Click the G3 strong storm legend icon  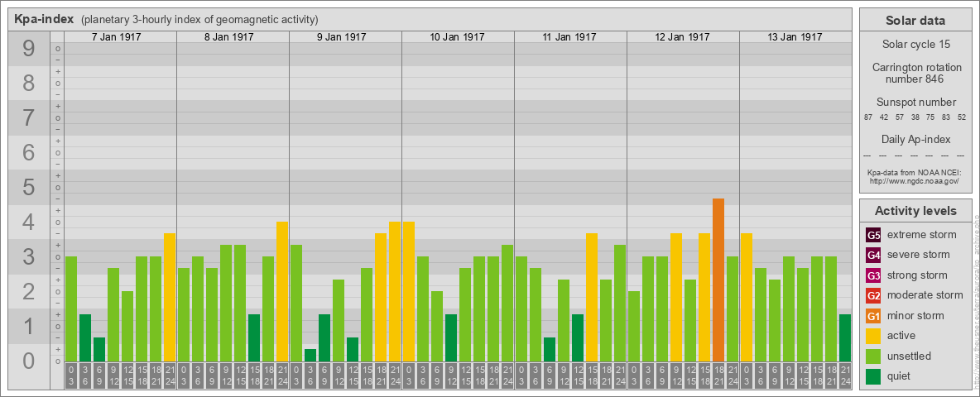click(x=873, y=275)
